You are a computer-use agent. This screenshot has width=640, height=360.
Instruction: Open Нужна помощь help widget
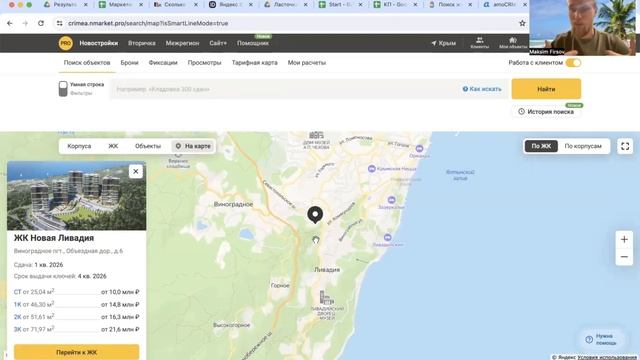point(601,339)
